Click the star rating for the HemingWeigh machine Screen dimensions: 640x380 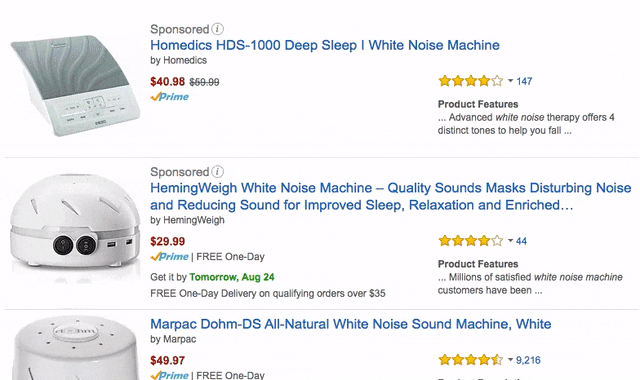471,241
